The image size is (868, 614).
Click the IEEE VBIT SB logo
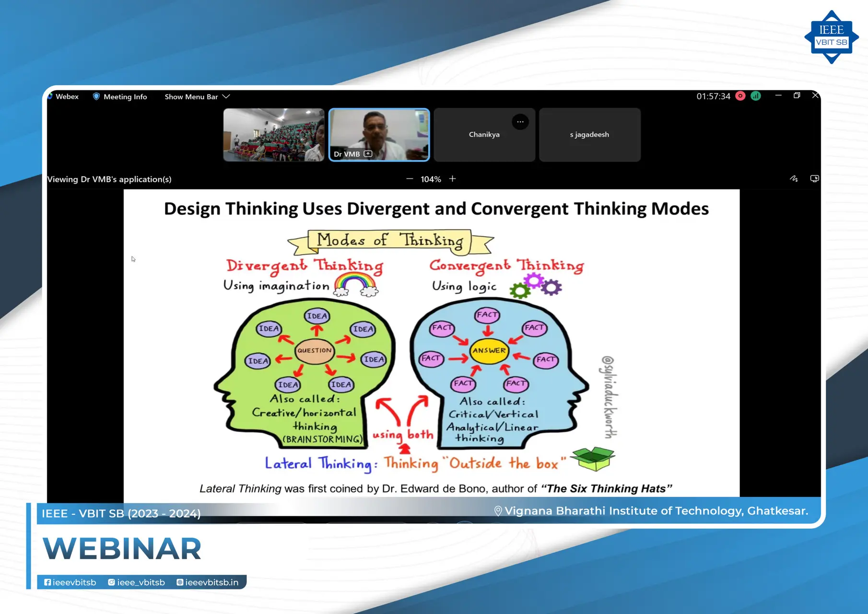point(831,36)
